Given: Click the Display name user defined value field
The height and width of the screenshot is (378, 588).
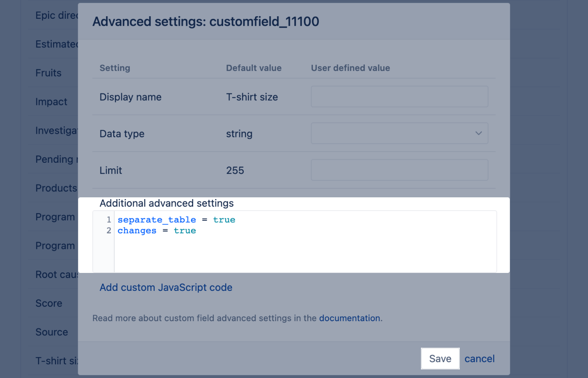Looking at the screenshot, I should pyautogui.click(x=399, y=97).
